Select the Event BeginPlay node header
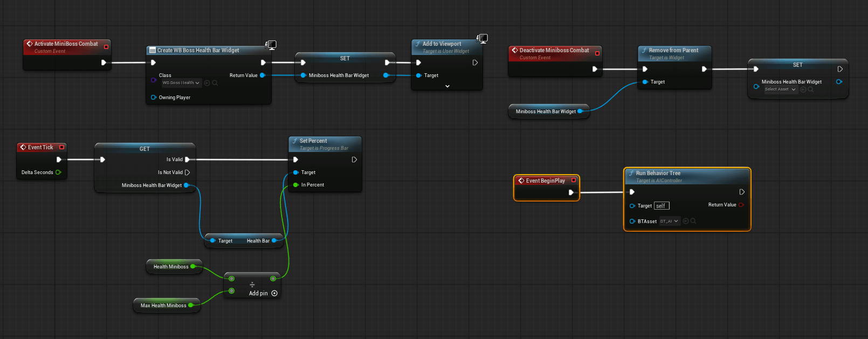Image resolution: width=868 pixels, height=339 pixels. pos(546,181)
